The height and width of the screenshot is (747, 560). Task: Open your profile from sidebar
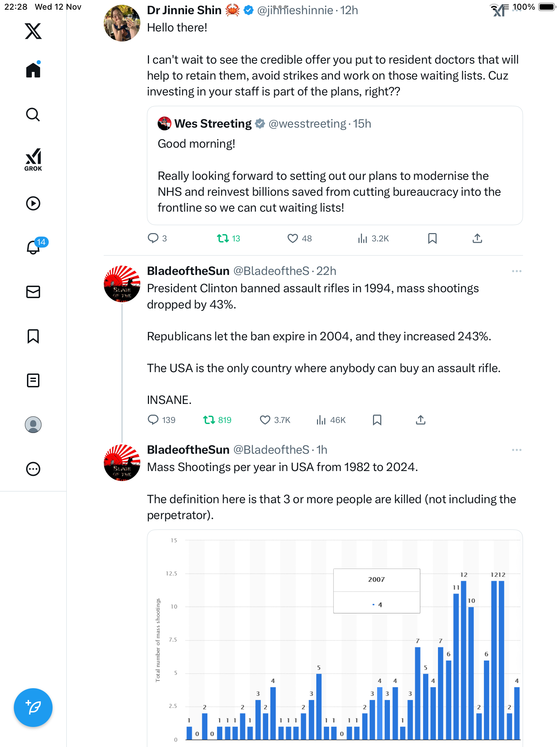[x=33, y=425]
